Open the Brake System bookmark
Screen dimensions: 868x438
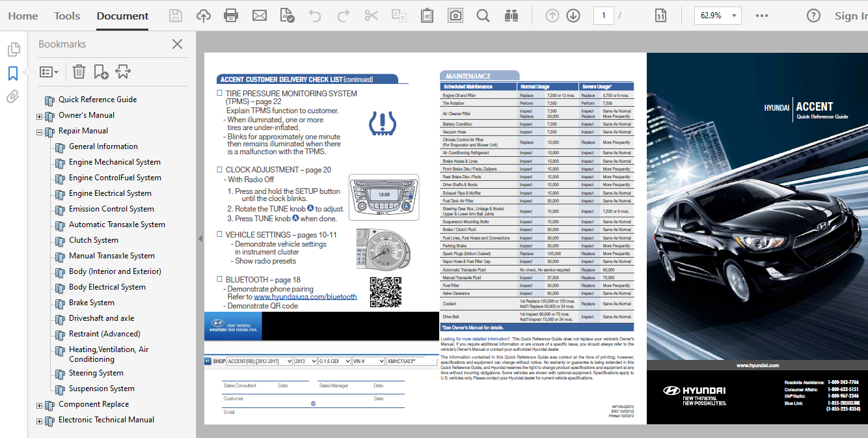[91, 303]
